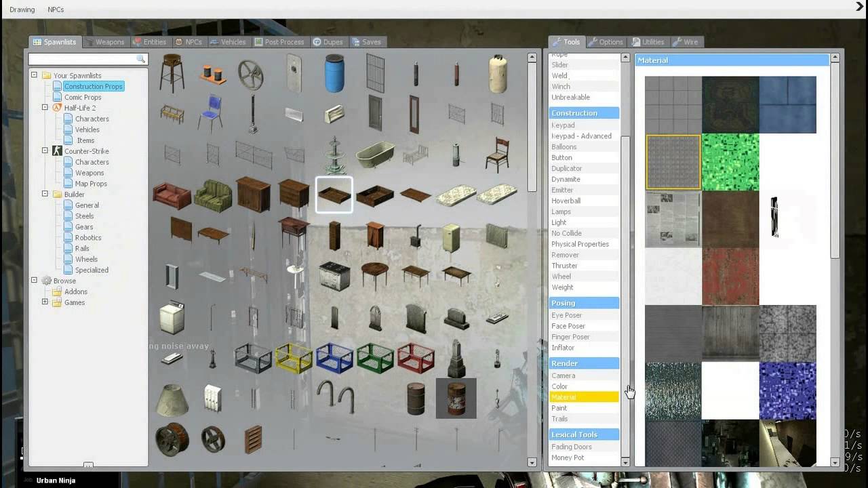Select the Money Pot tool

pos(584,457)
